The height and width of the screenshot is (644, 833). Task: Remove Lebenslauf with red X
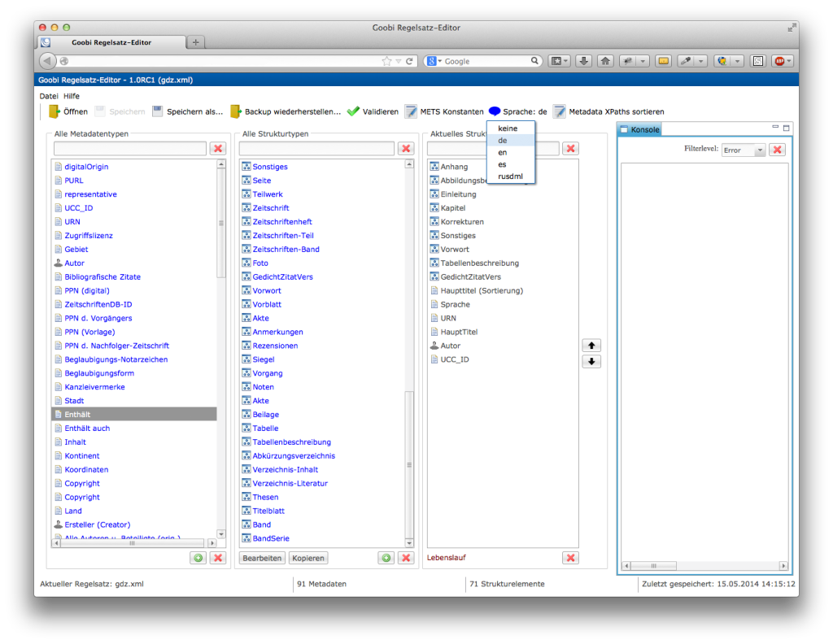(571, 558)
